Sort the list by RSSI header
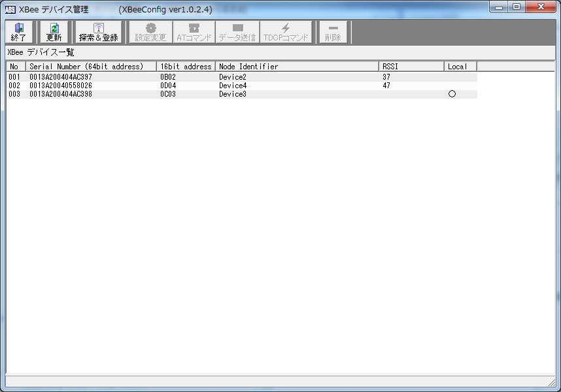 (411, 67)
